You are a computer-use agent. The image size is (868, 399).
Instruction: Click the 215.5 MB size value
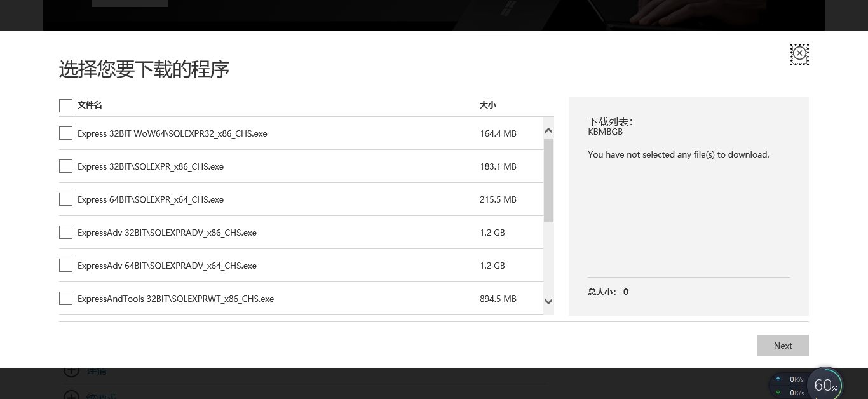pos(498,199)
